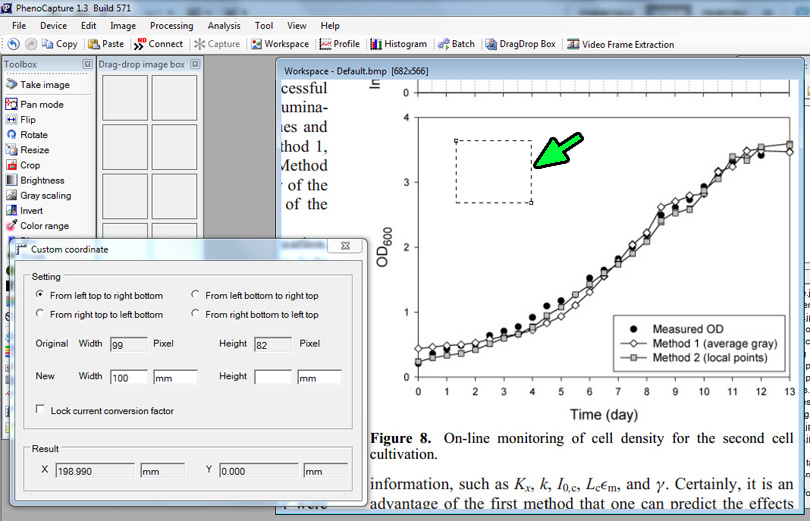810x521 pixels.
Task: Choose the Rotate tool in Toolbox
Action: coord(33,134)
